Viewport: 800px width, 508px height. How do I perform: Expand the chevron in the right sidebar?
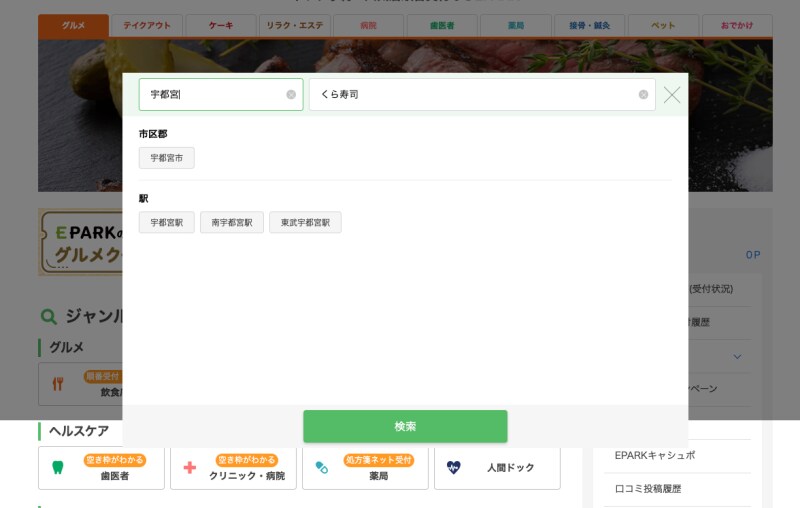[x=737, y=357]
